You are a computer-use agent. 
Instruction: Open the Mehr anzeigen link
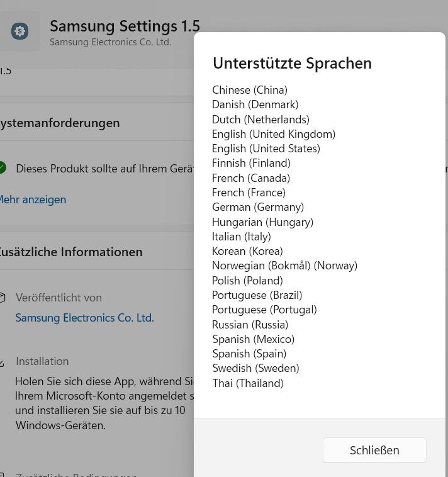click(32, 199)
